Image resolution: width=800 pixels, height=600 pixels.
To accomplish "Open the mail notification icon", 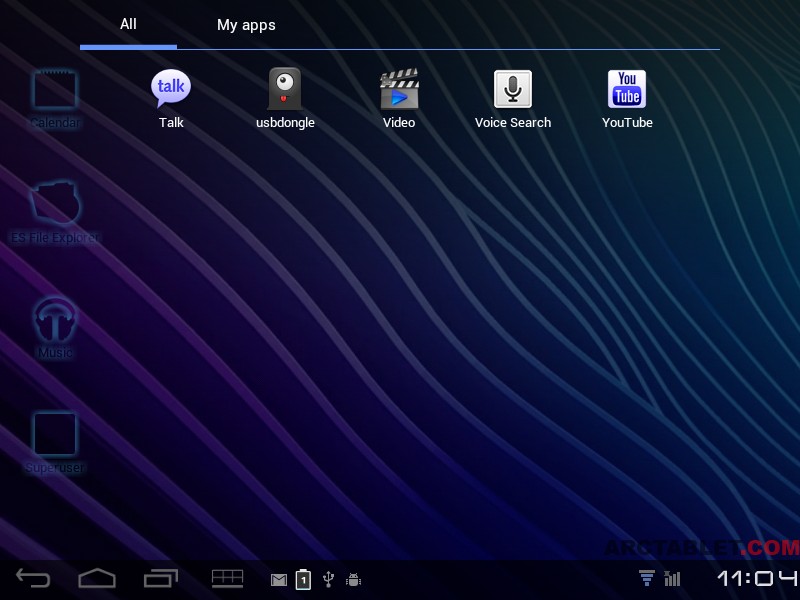I will pyautogui.click(x=280, y=579).
